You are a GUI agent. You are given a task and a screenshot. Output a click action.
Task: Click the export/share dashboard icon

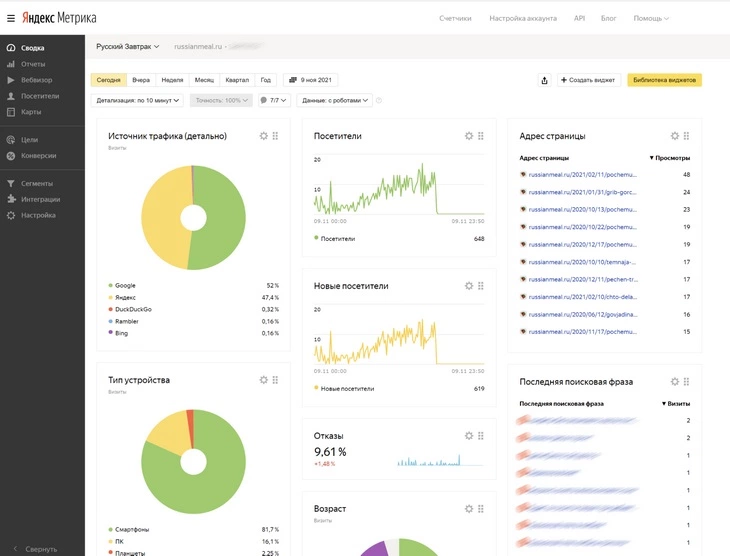[x=544, y=80]
